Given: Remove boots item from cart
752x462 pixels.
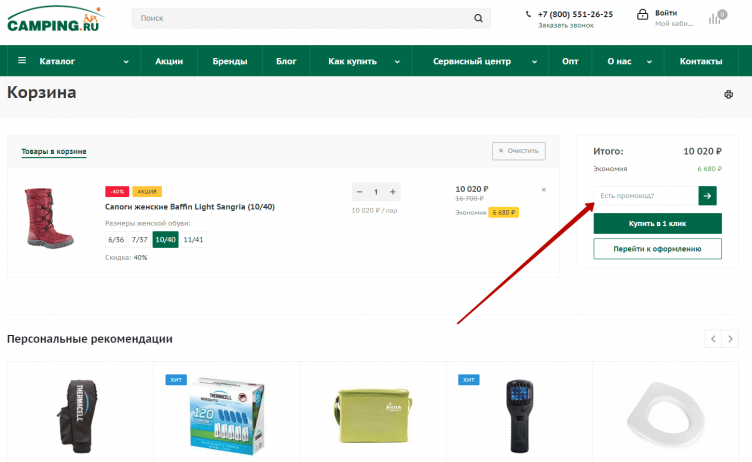Looking at the screenshot, I should point(544,190).
